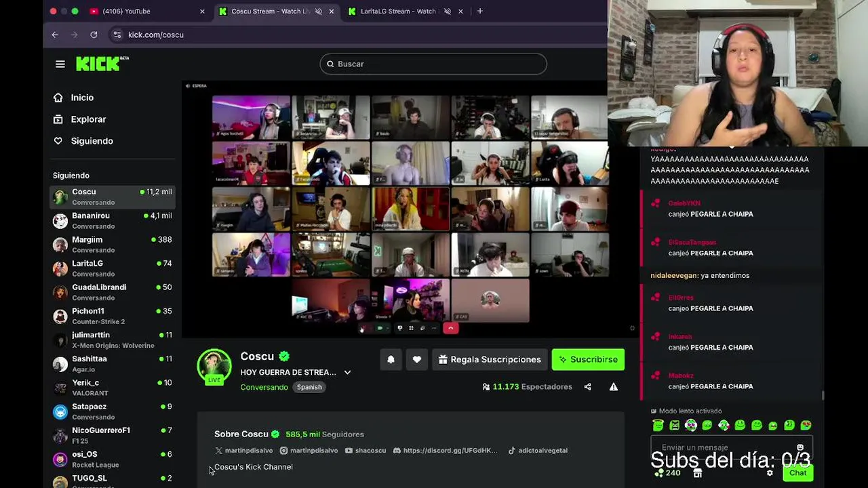
Task: Open Yerik_c VALORANT channel
Action: pos(113,387)
